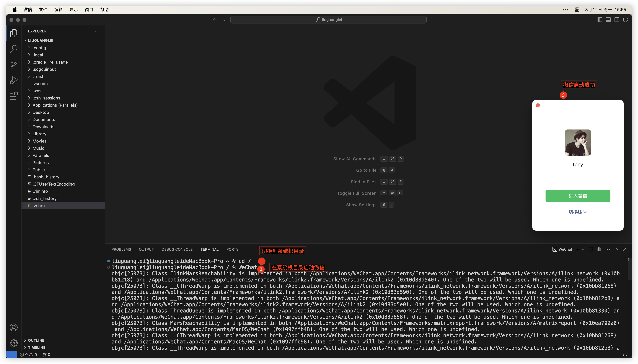Click the green 进入微信 button
This screenshot has height=364, width=638.
point(577,196)
